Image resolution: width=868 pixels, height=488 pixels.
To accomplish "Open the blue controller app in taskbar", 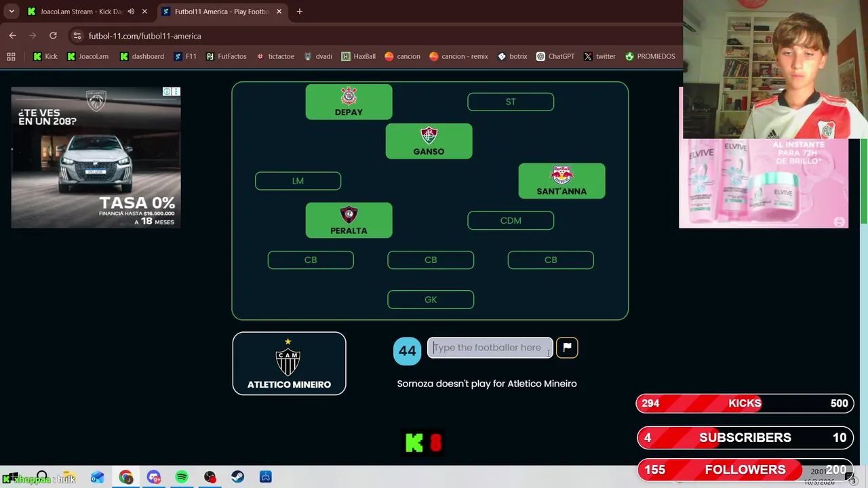I will (266, 477).
